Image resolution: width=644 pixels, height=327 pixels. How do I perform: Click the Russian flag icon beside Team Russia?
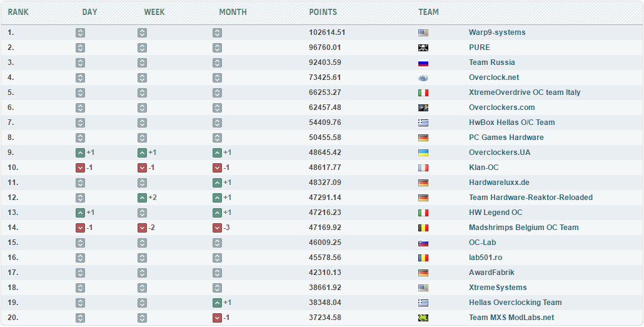[423, 63]
